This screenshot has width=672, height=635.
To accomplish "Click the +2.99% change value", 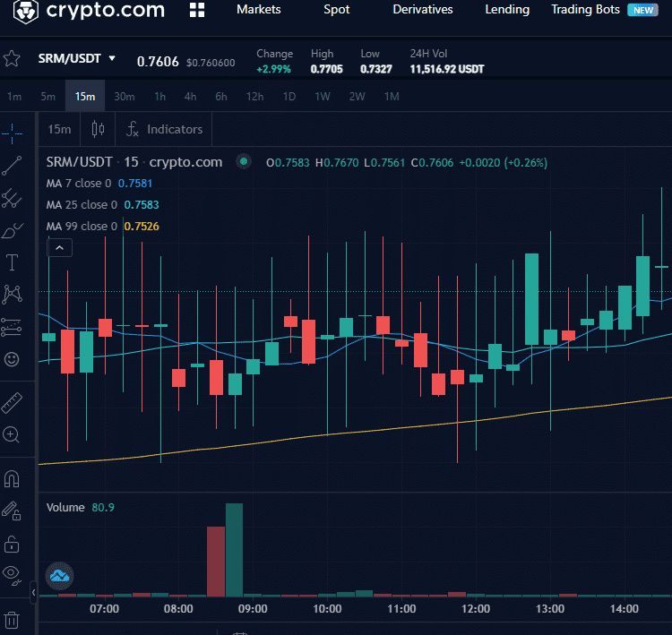I will click(274, 69).
